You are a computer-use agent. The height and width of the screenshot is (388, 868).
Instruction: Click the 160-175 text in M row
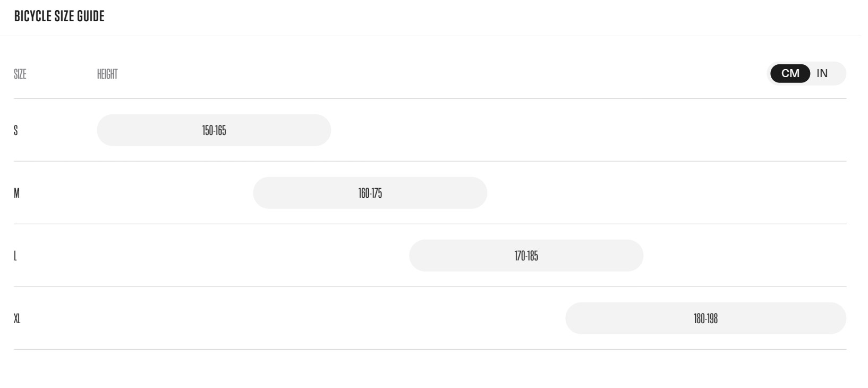[x=370, y=193]
